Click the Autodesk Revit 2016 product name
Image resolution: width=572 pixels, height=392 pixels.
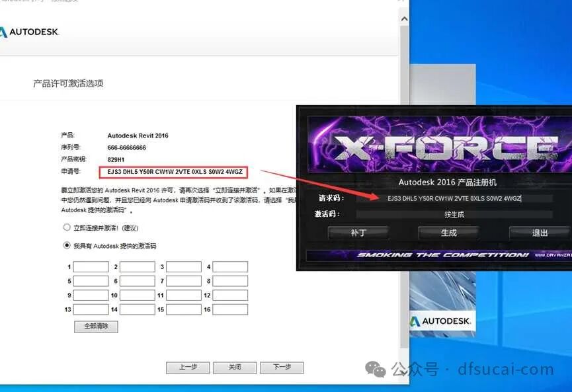coord(138,136)
